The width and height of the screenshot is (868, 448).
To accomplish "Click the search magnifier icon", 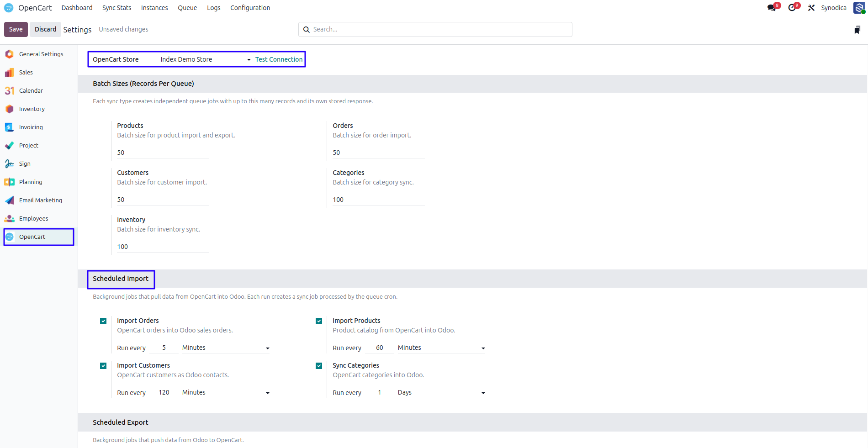I will click(307, 30).
